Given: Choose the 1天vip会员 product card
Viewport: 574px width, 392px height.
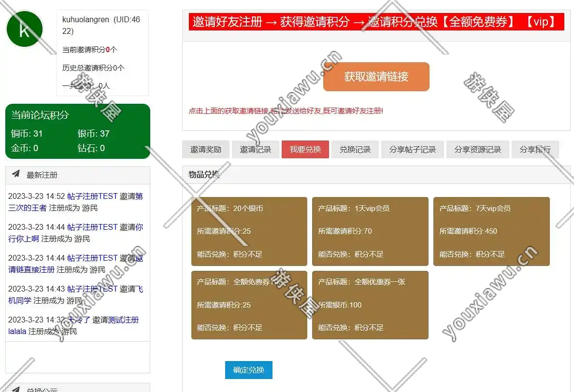Looking at the screenshot, I should click(x=370, y=231).
